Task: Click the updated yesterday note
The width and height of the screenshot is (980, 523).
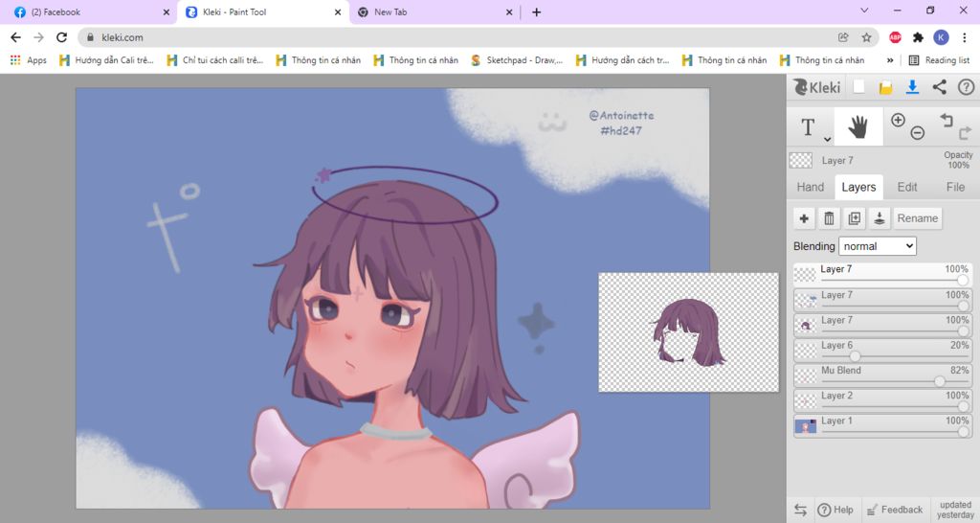Action: pyautogui.click(x=955, y=510)
